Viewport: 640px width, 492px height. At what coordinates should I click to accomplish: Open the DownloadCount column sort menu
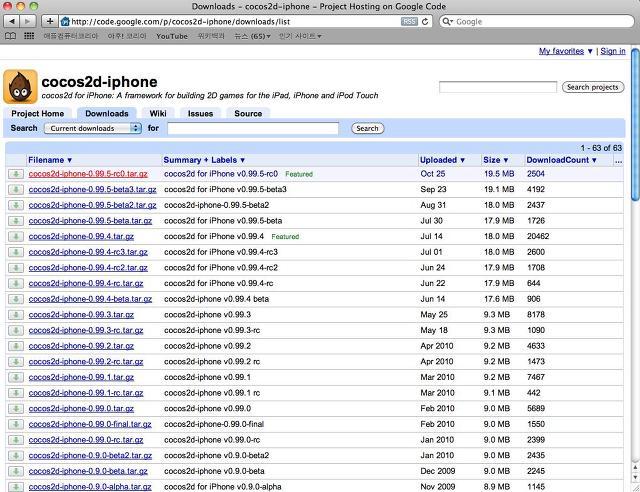(562, 160)
